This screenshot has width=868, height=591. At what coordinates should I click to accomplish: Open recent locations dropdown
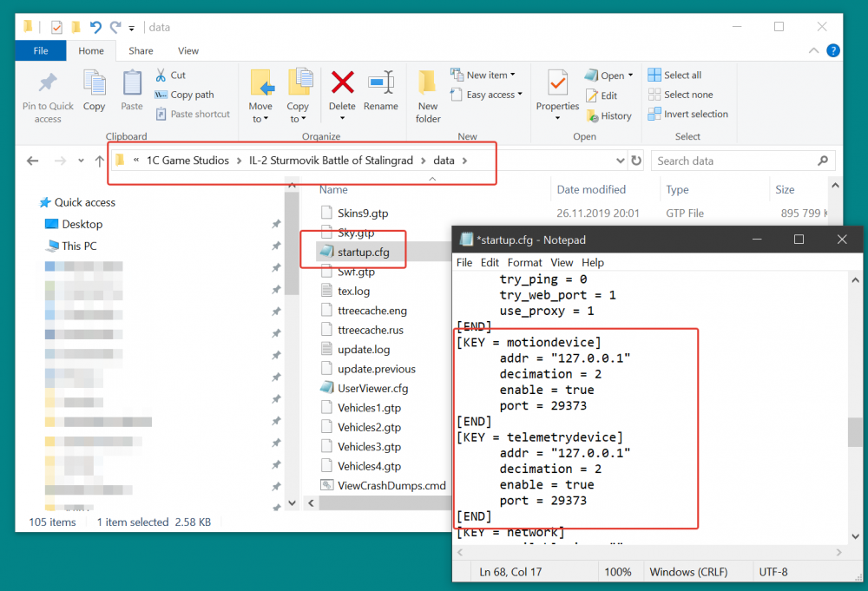(x=81, y=161)
